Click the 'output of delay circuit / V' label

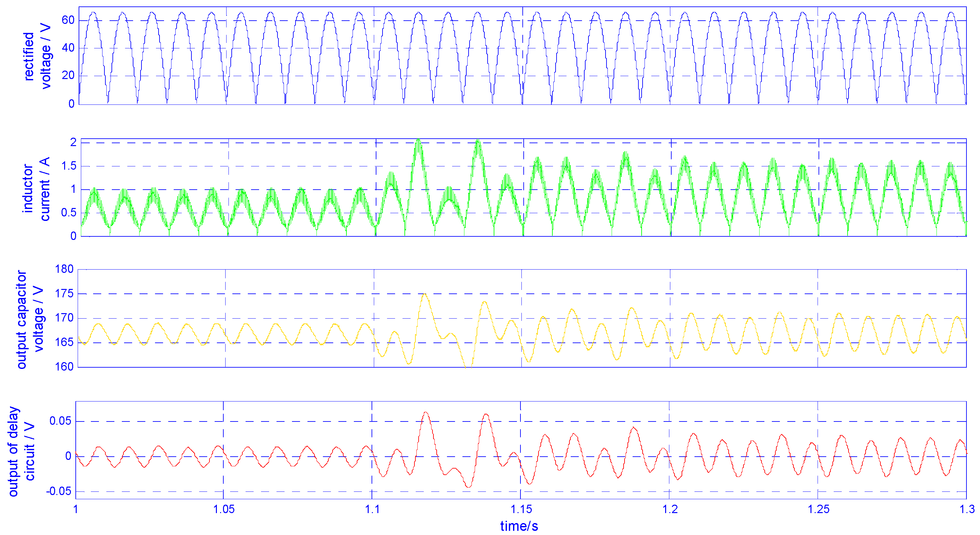pos(21,451)
